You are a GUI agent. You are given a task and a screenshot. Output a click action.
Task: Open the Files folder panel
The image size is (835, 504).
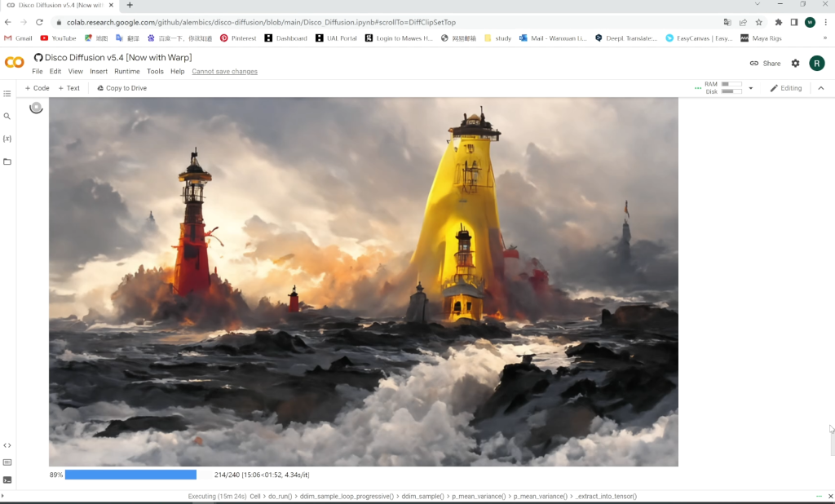tap(7, 161)
